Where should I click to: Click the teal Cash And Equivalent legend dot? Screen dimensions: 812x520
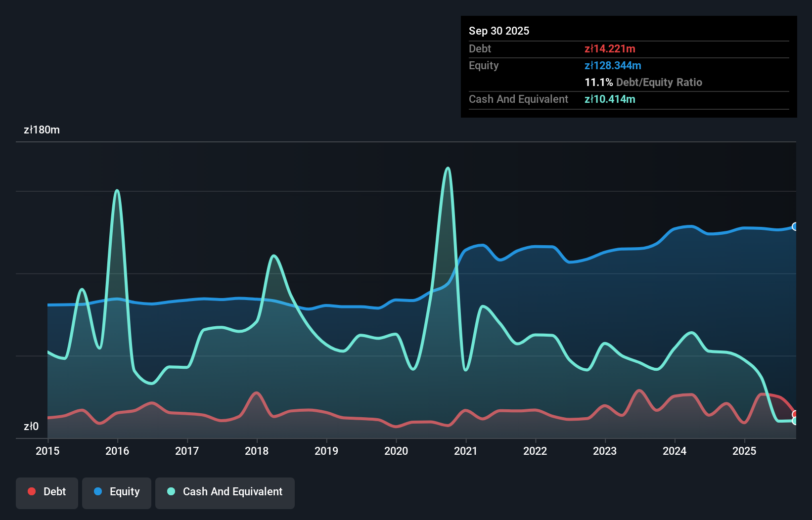171,491
